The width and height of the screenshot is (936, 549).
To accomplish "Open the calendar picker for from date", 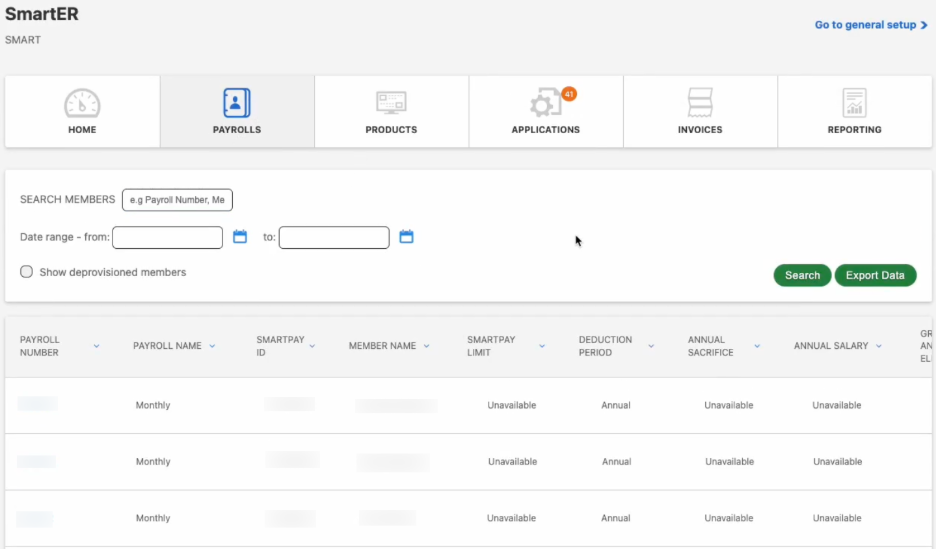I will [x=240, y=237].
